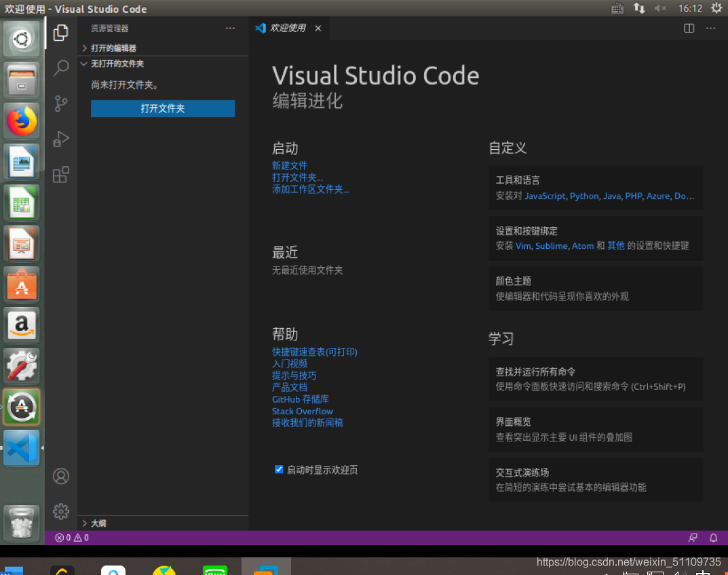Click the Azure link in 工具和语言
This screenshot has width=728, height=575.
pos(658,196)
